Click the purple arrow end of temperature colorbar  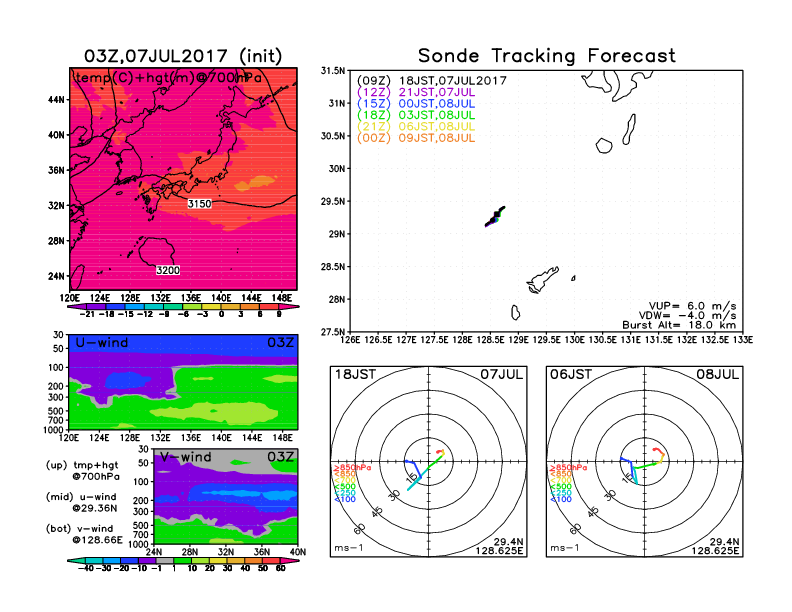point(77,307)
